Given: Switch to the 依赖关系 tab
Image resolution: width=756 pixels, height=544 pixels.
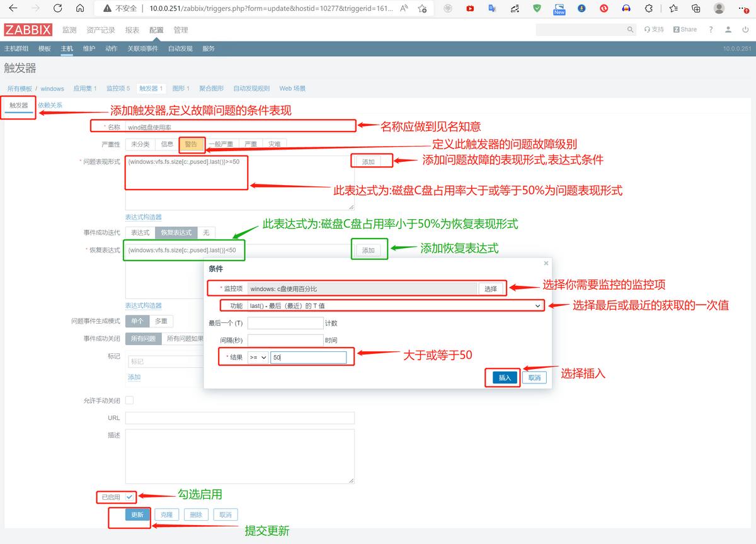Looking at the screenshot, I should pyautogui.click(x=50, y=105).
